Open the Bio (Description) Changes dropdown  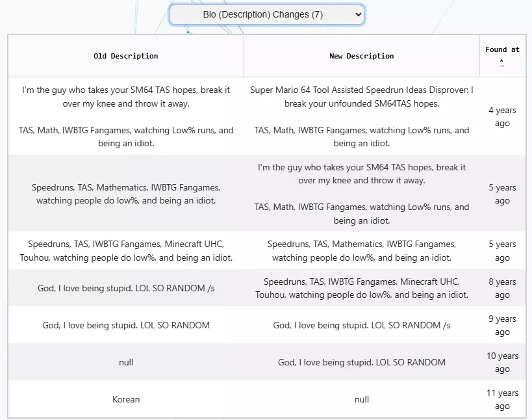[x=267, y=14]
